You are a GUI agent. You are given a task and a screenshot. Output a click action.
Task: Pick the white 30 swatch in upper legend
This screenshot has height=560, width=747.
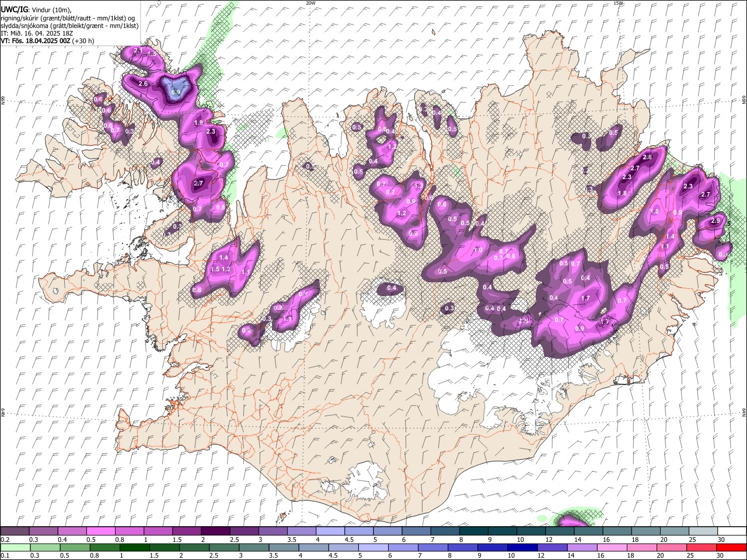732,531
